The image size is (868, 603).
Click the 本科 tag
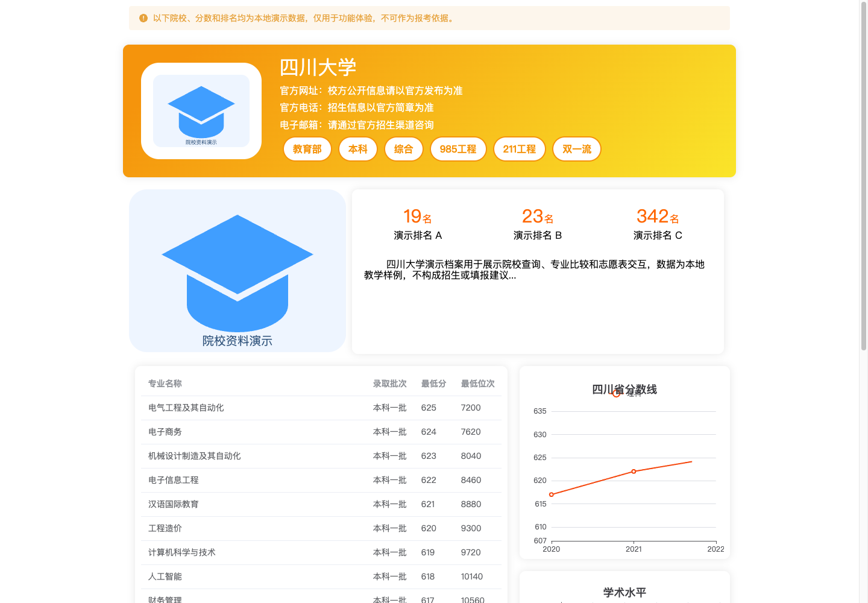(x=358, y=149)
